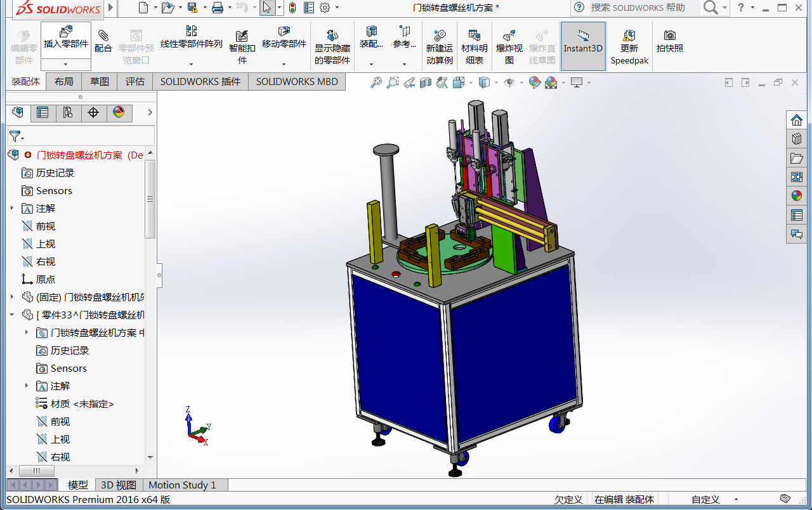The width and height of the screenshot is (812, 510).
Task: Open the Motion Study 1 tab
Action: pyautogui.click(x=181, y=485)
